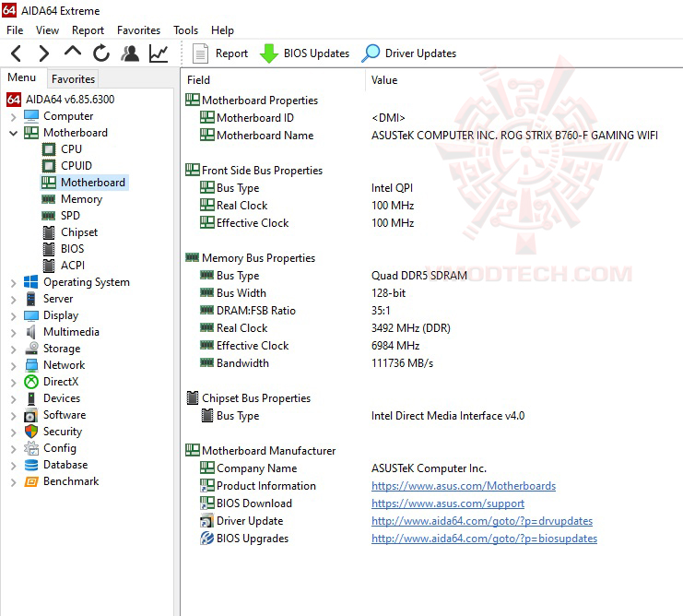Open the drvupdates Driver Update link

[482, 521]
